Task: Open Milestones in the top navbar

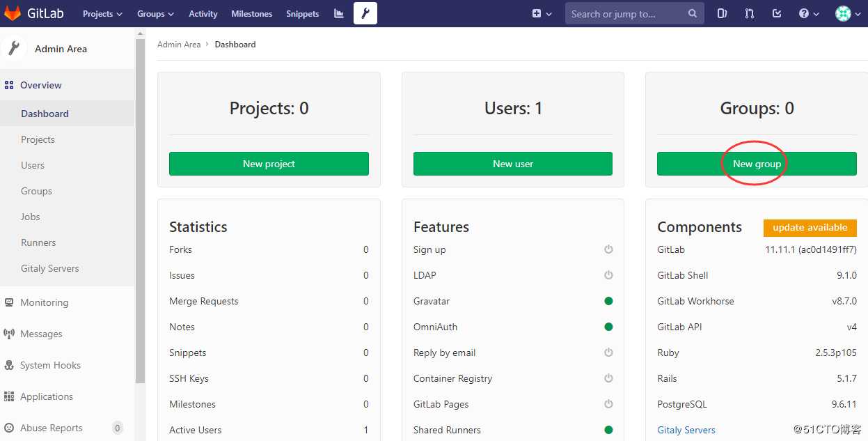Action: tap(252, 13)
